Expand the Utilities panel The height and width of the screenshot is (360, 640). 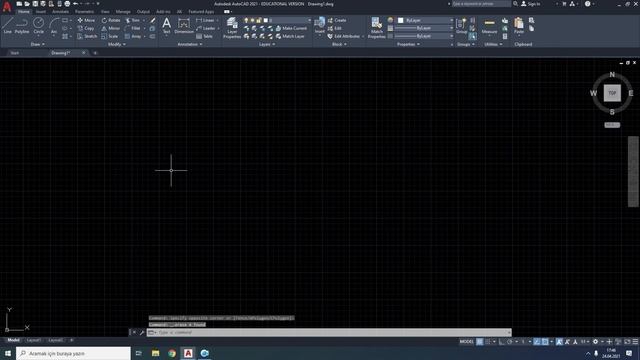click(x=493, y=44)
